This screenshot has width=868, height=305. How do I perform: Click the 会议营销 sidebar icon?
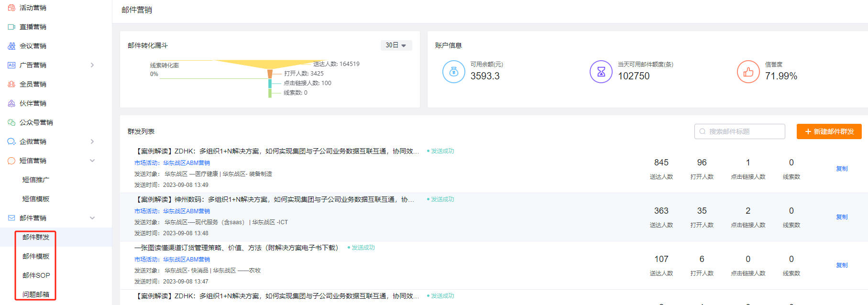pos(11,46)
